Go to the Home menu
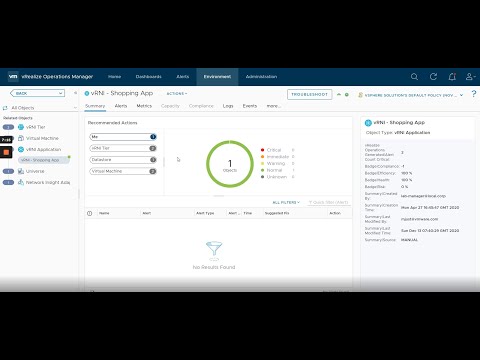Viewport: 480px width, 360px height. pyautogui.click(x=114, y=77)
